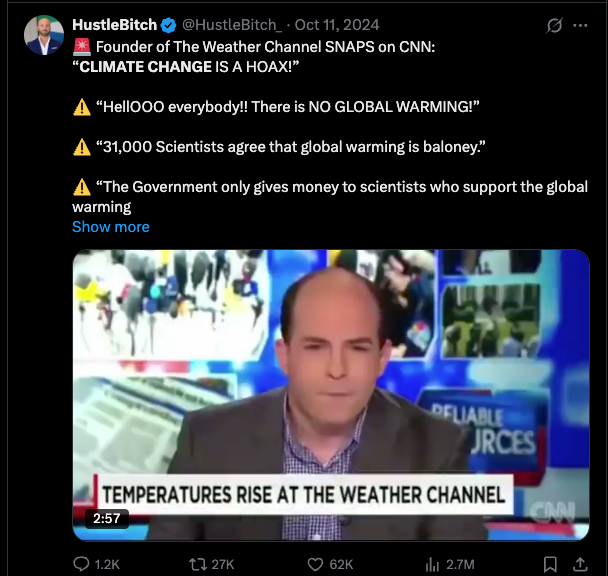Click the @HustleBitch_ handle link
Screen dimensions: 608x576
[x=232, y=25]
